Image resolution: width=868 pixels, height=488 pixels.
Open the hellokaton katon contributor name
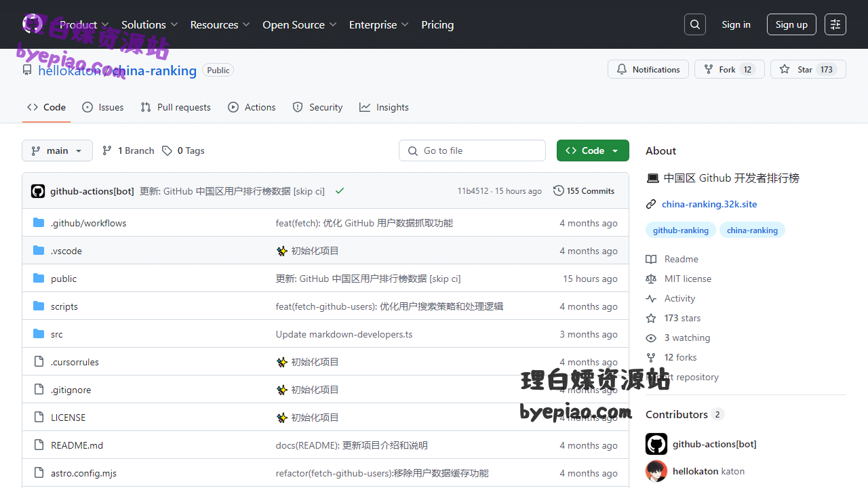709,471
